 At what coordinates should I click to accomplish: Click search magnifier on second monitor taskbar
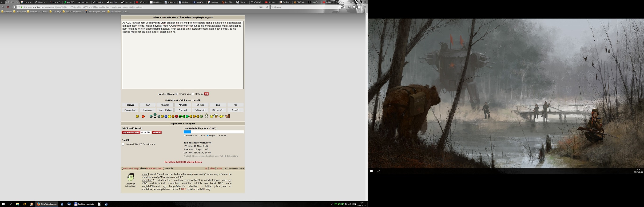(378, 171)
